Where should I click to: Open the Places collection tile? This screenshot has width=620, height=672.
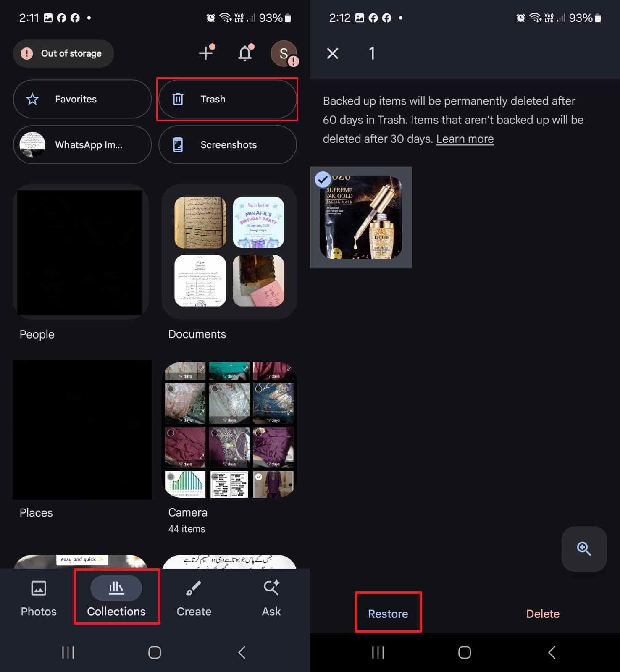click(x=82, y=429)
